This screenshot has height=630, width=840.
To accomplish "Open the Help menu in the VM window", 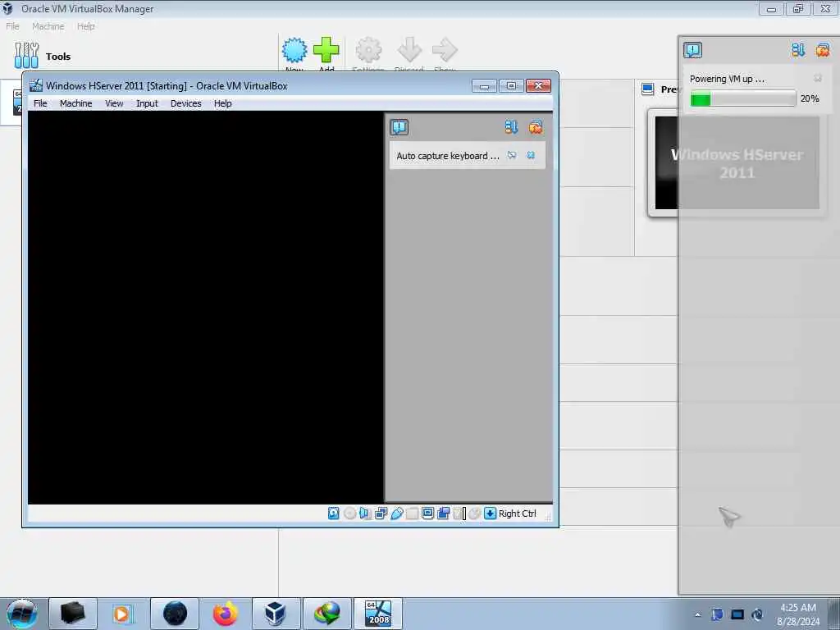I will [x=223, y=103].
